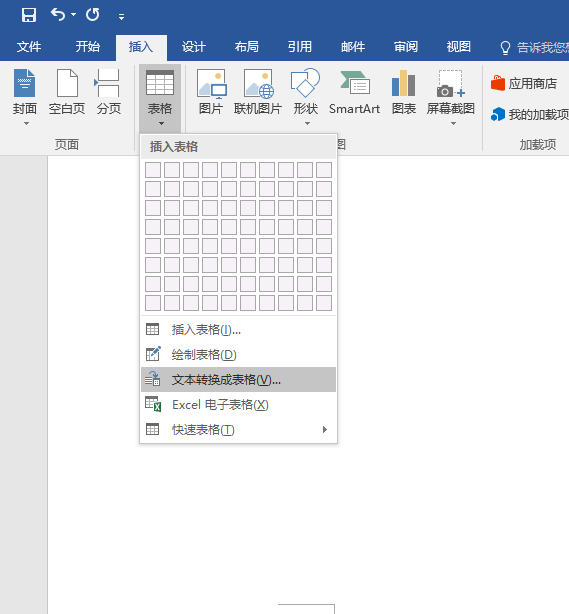Screen dimensions: 569x614
Task: Click the 形状 shapes icon
Action: tap(305, 83)
